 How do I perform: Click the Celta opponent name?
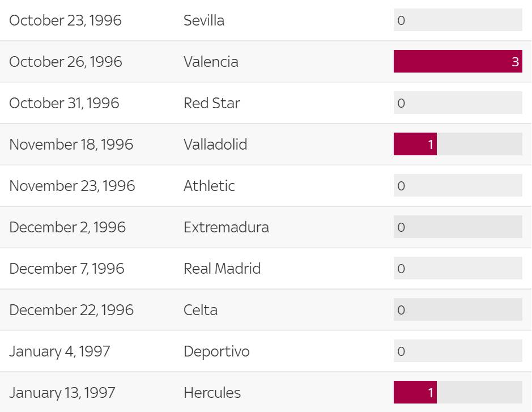201,310
